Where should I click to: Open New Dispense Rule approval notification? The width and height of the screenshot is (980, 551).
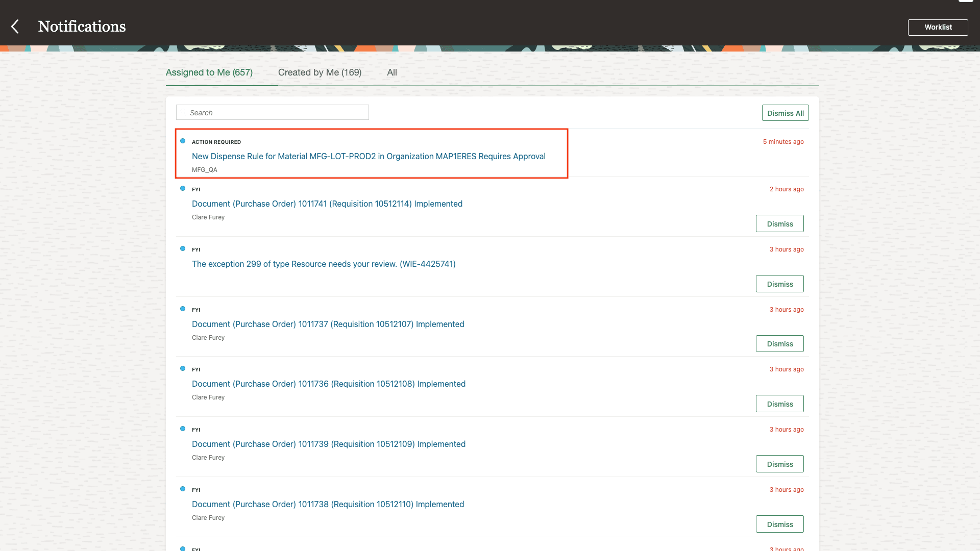[x=369, y=156]
